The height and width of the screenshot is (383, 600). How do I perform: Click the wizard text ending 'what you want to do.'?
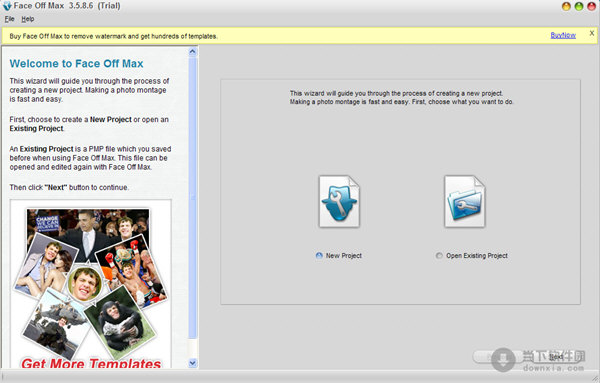coord(401,98)
